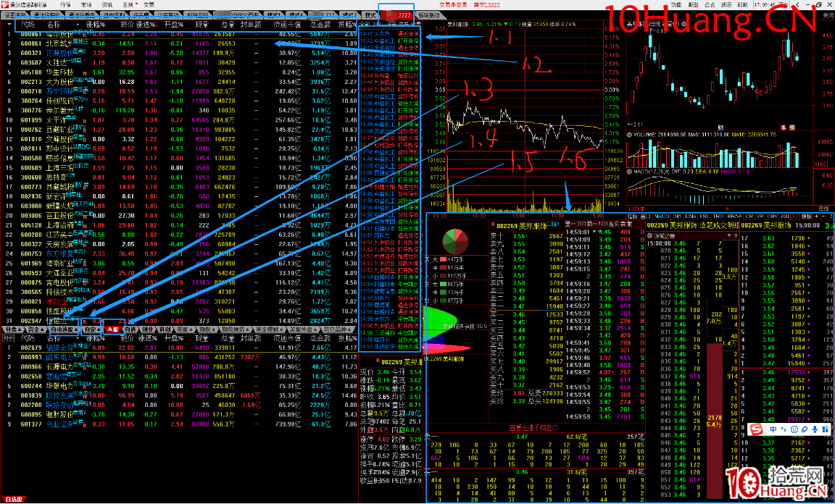Select the 创业 tab

tap(148, 329)
